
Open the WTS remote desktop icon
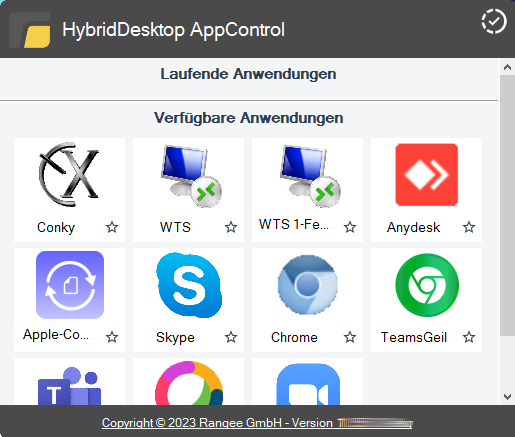[x=191, y=176]
